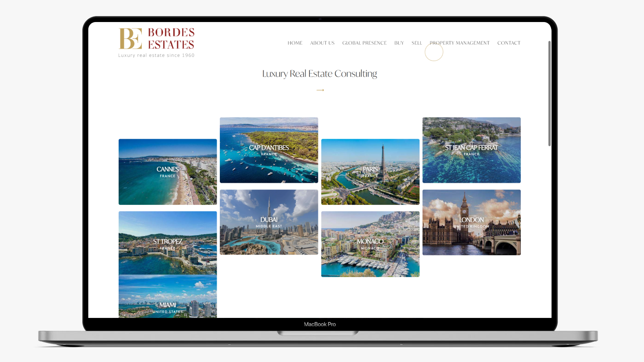Click the Luxury Real Estate Consulting heading
Viewport: 644px width, 362px height.
point(319,73)
